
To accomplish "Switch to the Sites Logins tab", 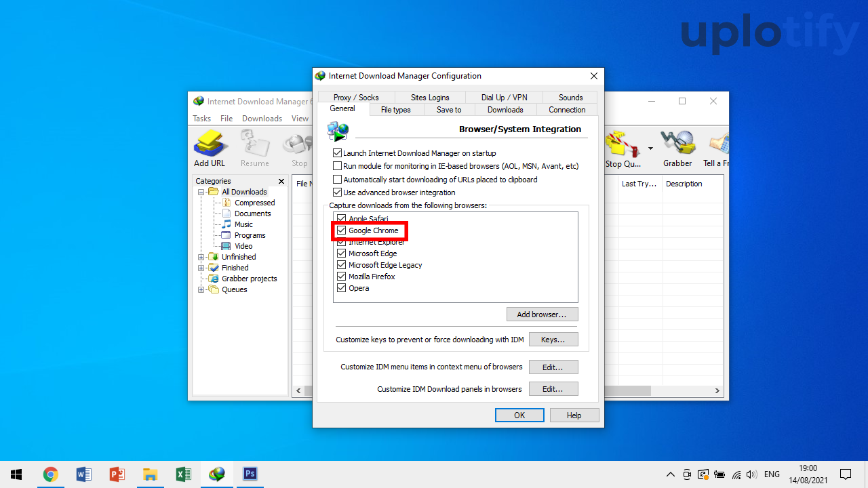I will pyautogui.click(x=430, y=98).
